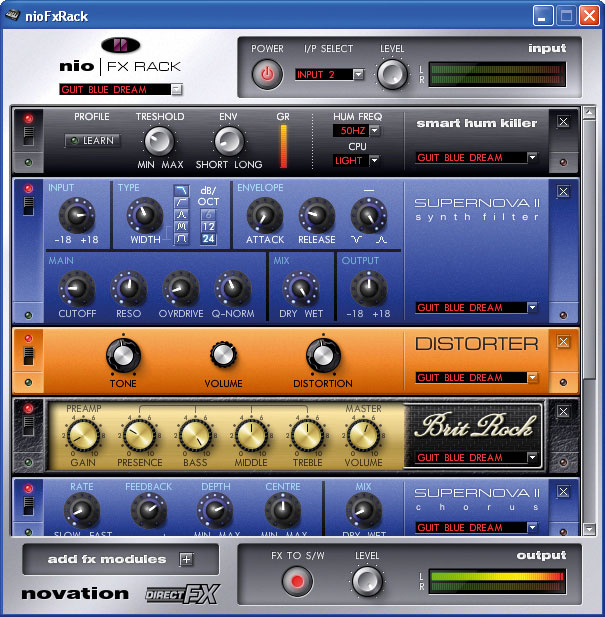This screenshot has width=605, height=617.
Task: Click the rack vertical scrollbar thumb
Action: click(589, 249)
